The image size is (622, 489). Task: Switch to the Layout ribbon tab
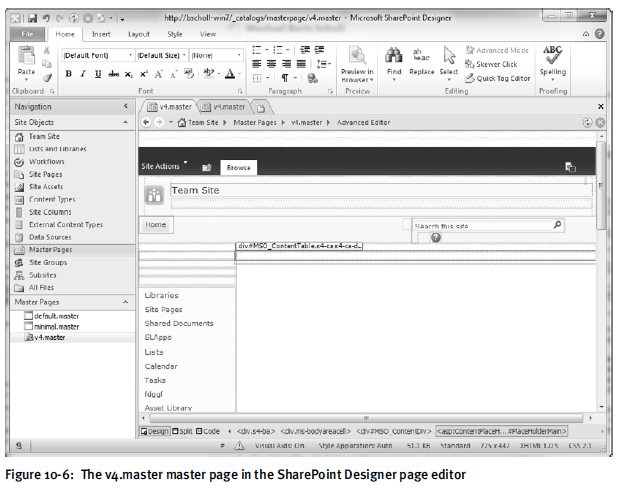tap(139, 35)
